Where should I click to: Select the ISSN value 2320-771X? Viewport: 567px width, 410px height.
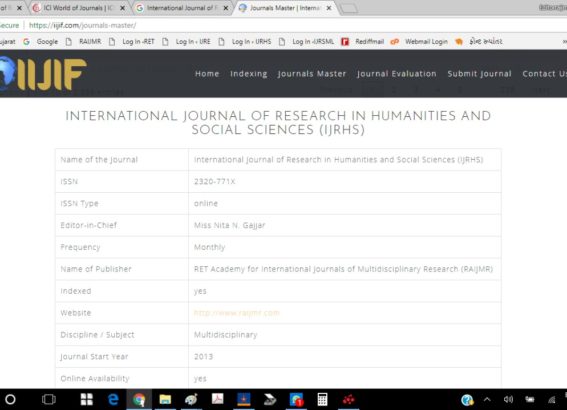pyautogui.click(x=214, y=181)
